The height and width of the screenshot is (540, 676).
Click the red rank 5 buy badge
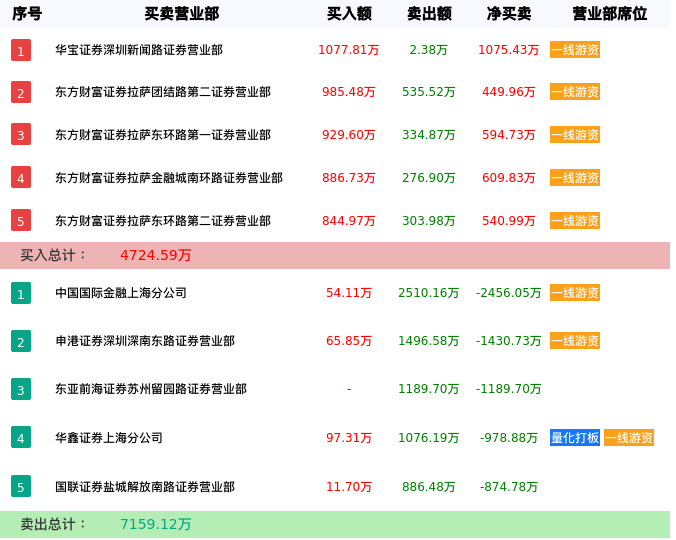coord(21,220)
